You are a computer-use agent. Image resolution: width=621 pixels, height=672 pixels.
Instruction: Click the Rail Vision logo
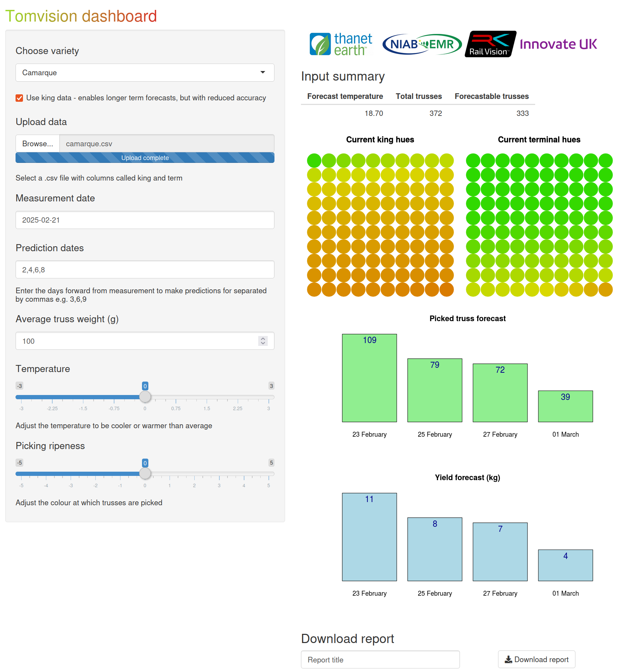tap(490, 44)
